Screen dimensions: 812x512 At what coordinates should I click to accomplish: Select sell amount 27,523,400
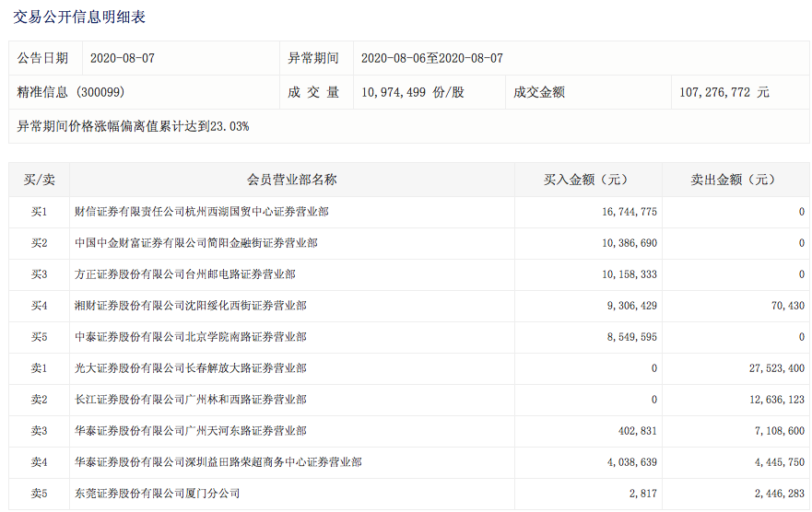pyautogui.click(x=777, y=368)
